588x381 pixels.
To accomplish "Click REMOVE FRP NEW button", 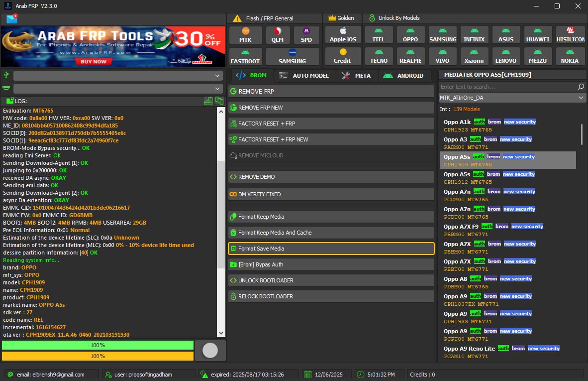I will point(331,108).
